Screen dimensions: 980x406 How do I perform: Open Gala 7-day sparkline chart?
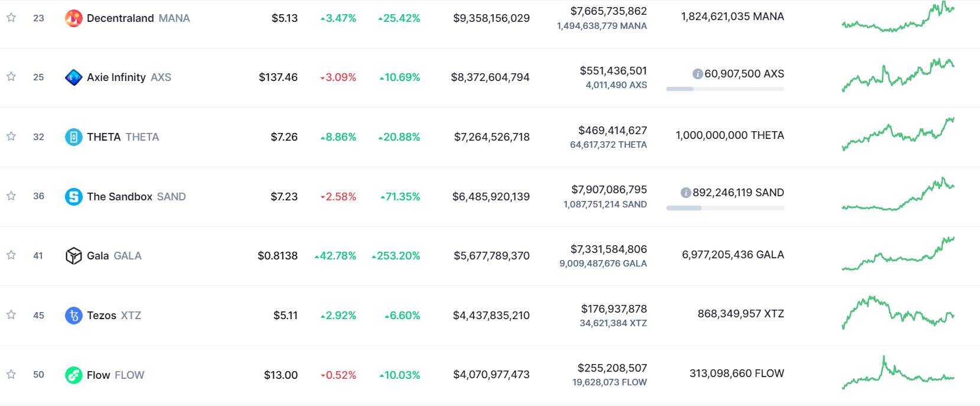[x=898, y=254]
